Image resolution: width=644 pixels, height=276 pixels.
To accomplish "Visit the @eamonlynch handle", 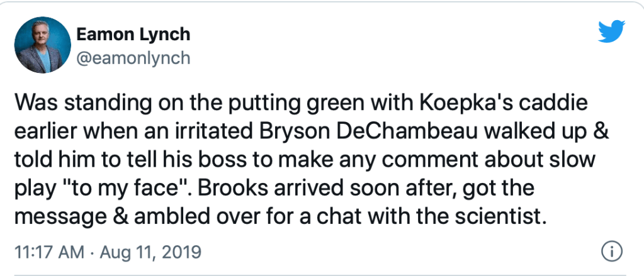I will pos(133,58).
